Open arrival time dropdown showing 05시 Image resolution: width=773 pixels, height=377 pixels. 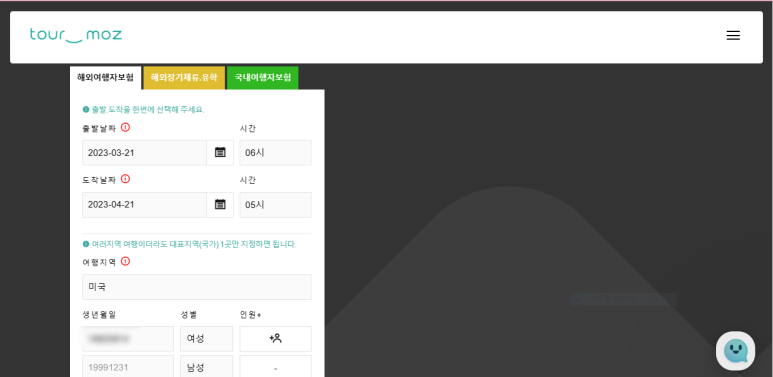tap(276, 205)
